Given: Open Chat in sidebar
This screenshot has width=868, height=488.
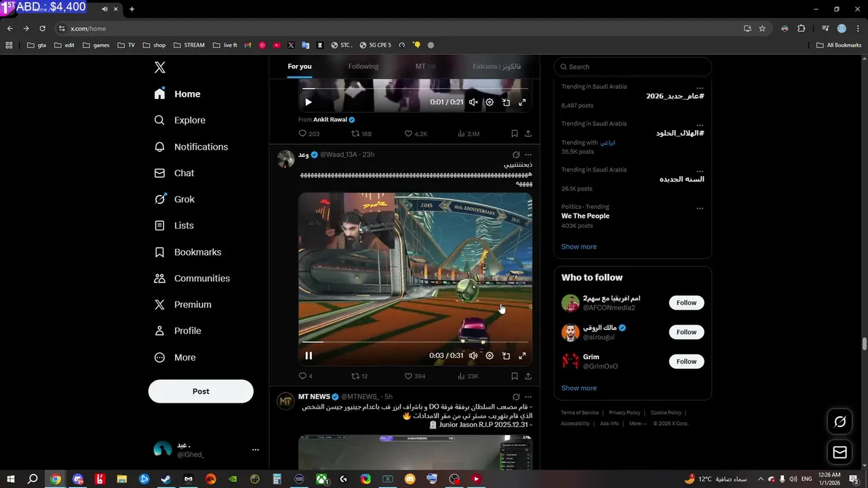Looking at the screenshot, I should pos(174,173).
